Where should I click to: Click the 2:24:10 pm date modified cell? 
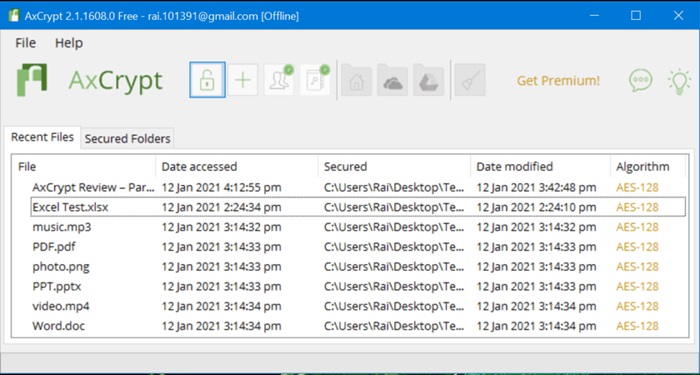click(536, 207)
